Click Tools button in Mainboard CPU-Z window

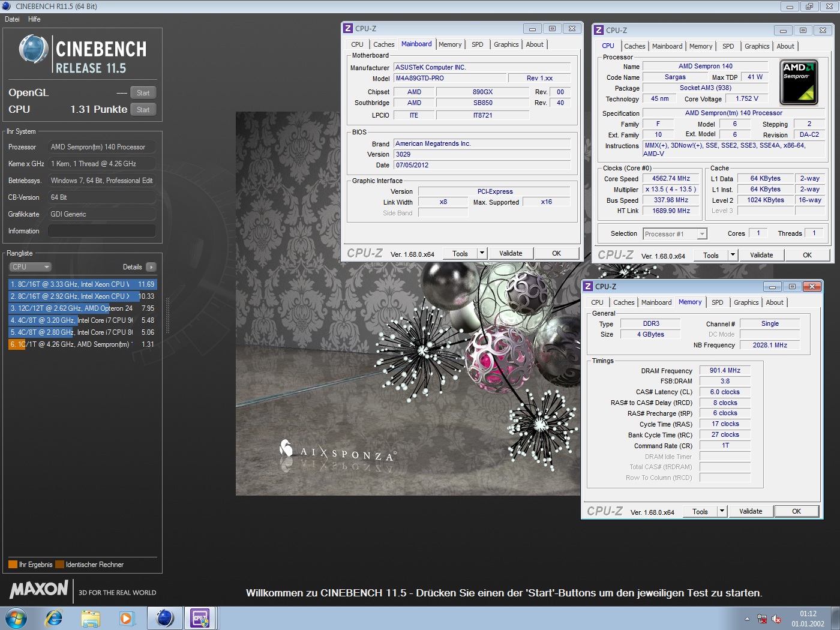tap(460, 253)
